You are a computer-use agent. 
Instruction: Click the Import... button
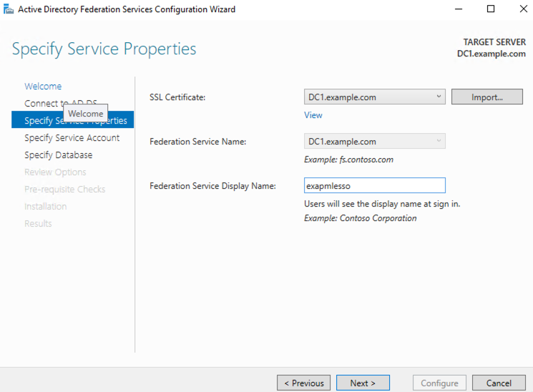pyautogui.click(x=486, y=97)
